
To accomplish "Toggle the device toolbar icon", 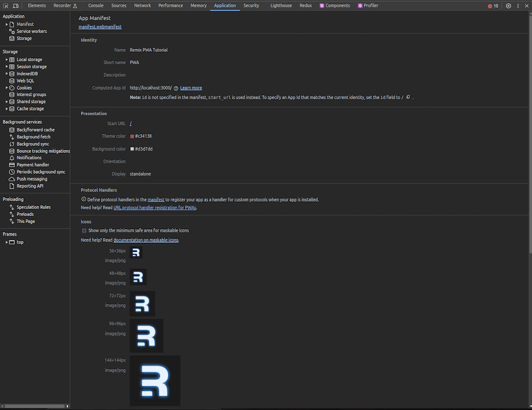I will (x=15, y=5).
